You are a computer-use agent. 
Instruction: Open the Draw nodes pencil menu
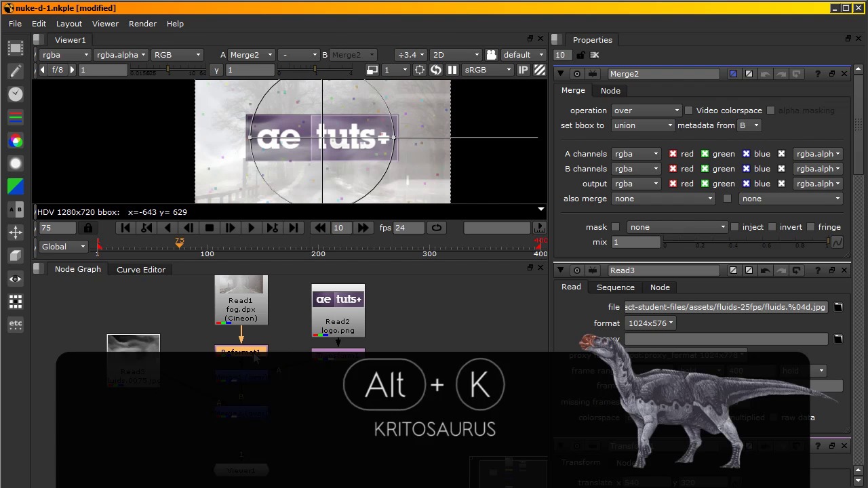16,71
